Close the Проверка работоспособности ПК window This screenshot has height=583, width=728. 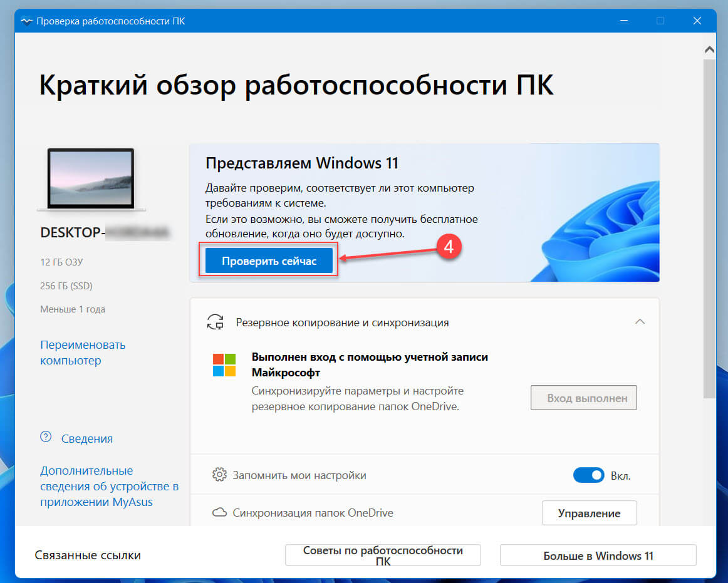tap(697, 21)
